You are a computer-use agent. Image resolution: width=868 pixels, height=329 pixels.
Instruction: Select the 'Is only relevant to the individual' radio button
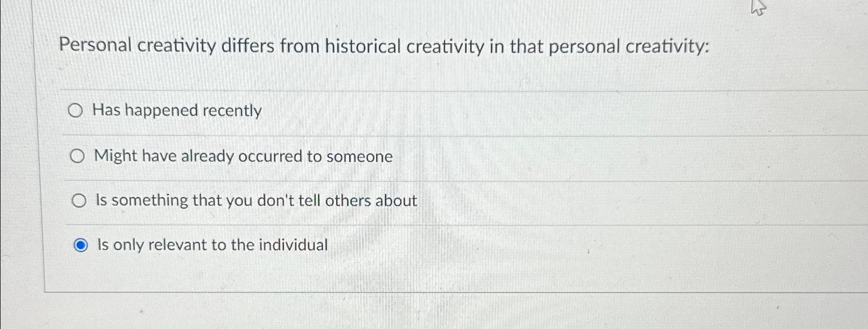pyautogui.click(x=81, y=244)
